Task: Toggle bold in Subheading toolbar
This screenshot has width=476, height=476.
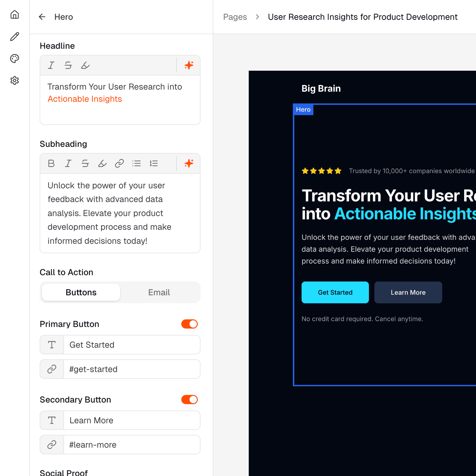Action: (51, 164)
